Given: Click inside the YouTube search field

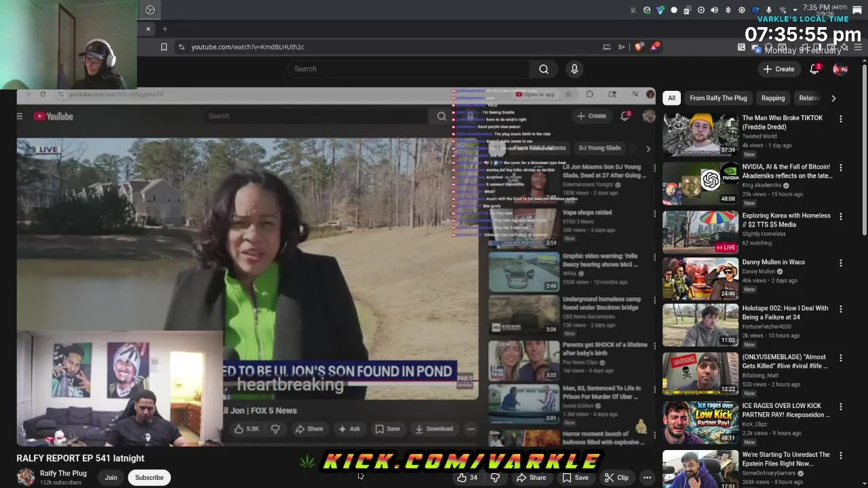Looking at the screenshot, I should click(x=409, y=68).
